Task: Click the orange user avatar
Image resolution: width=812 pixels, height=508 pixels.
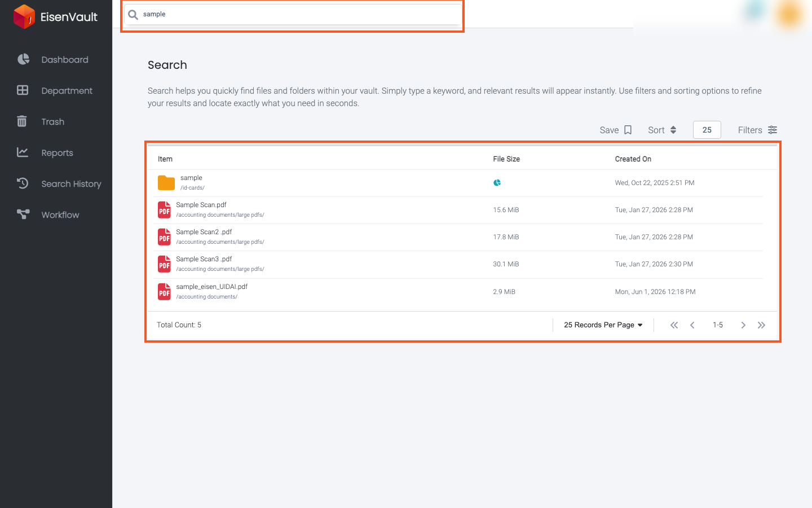Action: (789, 14)
